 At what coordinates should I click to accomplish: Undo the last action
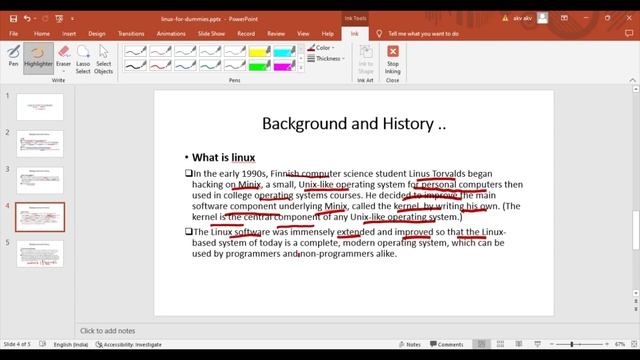click(x=27, y=19)
